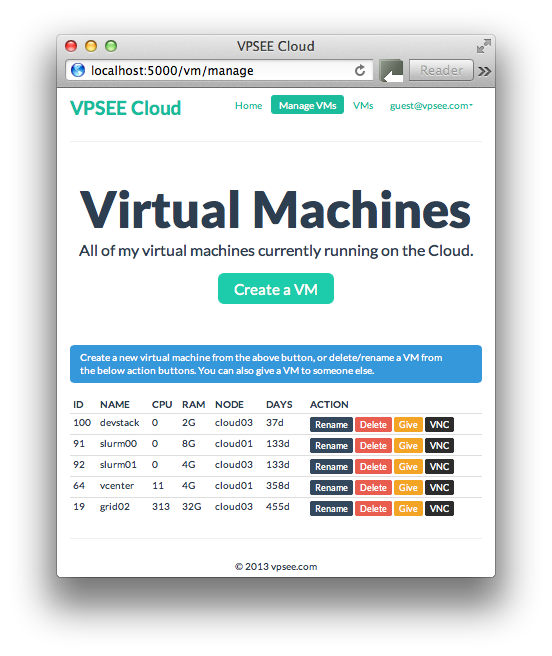Screen dimensions: 552x656
Task: Open the toolbar overflow chevron
Action: 484,71
